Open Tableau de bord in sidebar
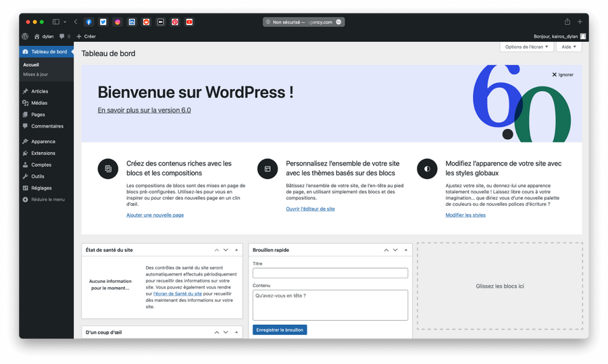The height and width of the screenshot is (364, 608). coord(46,51)
